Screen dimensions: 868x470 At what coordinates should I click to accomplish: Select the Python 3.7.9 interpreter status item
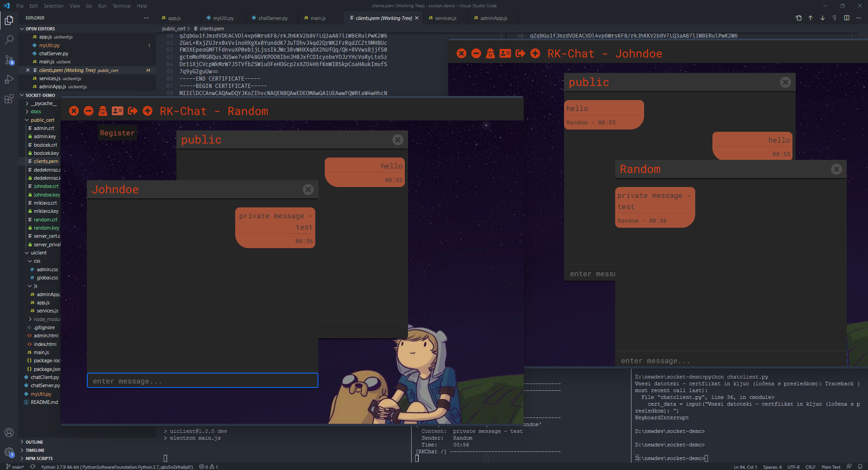click(117, 467)
